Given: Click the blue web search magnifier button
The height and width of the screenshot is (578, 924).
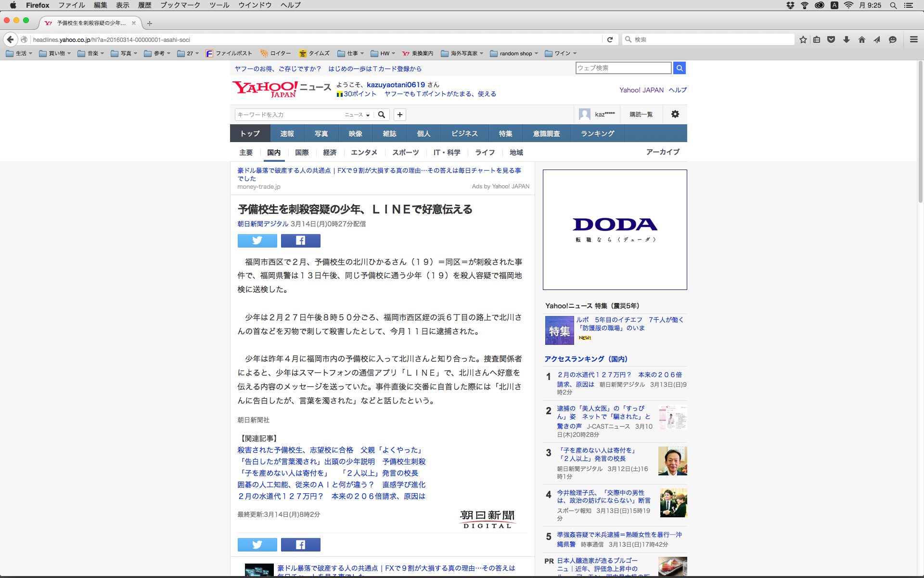Looking at the screenshot, I should 679,68.
